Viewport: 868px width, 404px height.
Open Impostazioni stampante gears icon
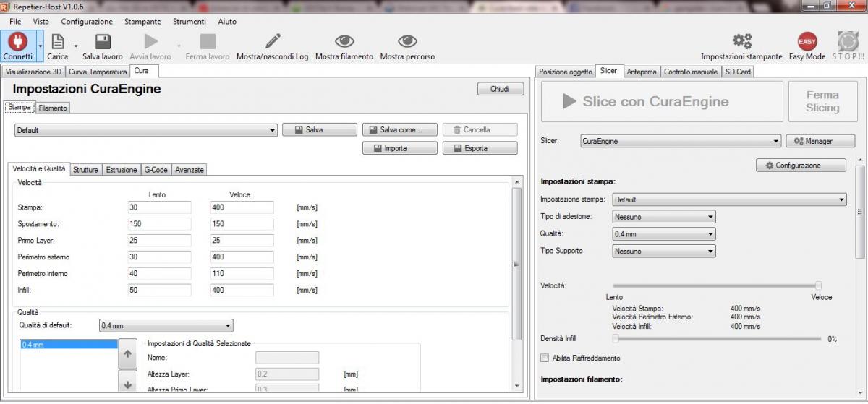[741, 41]
